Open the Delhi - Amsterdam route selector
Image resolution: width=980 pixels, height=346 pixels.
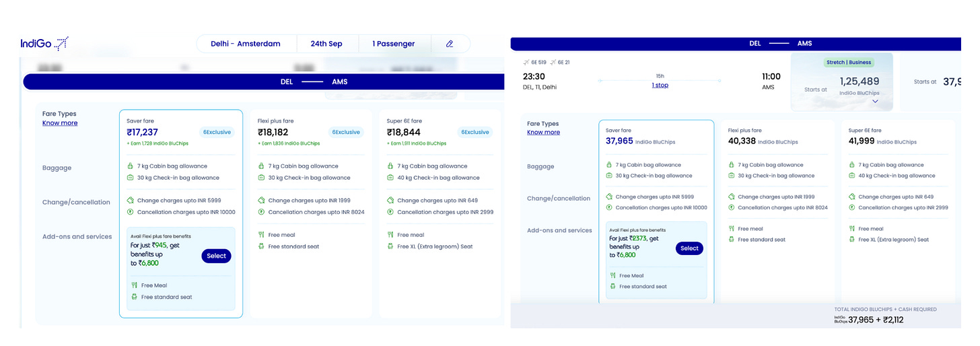point(245,44)
